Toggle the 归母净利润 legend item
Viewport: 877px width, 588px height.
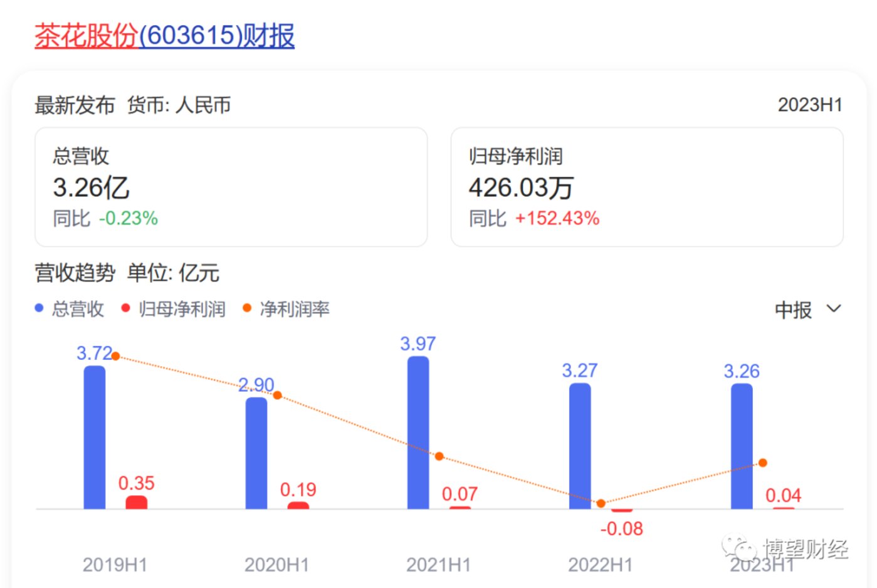click(173, 309)
